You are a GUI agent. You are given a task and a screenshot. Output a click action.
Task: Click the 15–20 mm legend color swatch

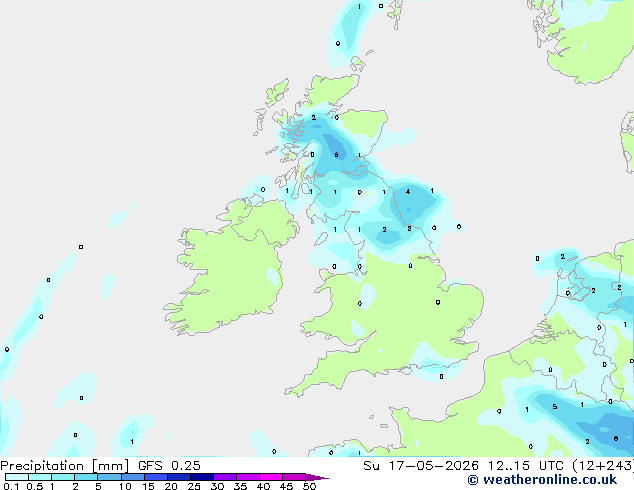pos(156,477)
